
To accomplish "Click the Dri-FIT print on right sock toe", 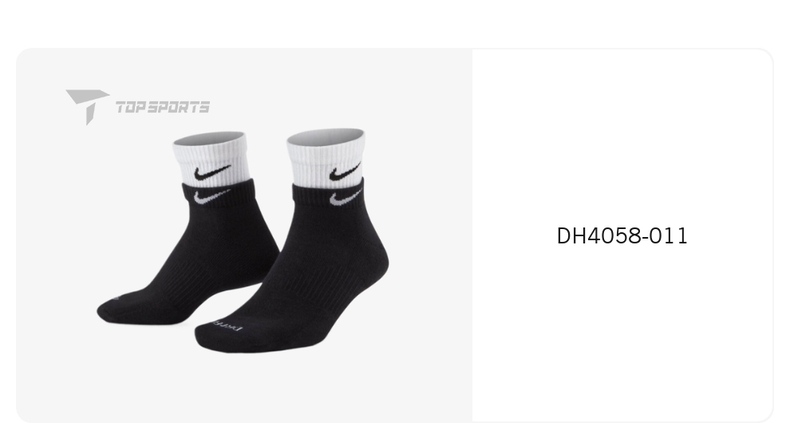I will 226,325.
